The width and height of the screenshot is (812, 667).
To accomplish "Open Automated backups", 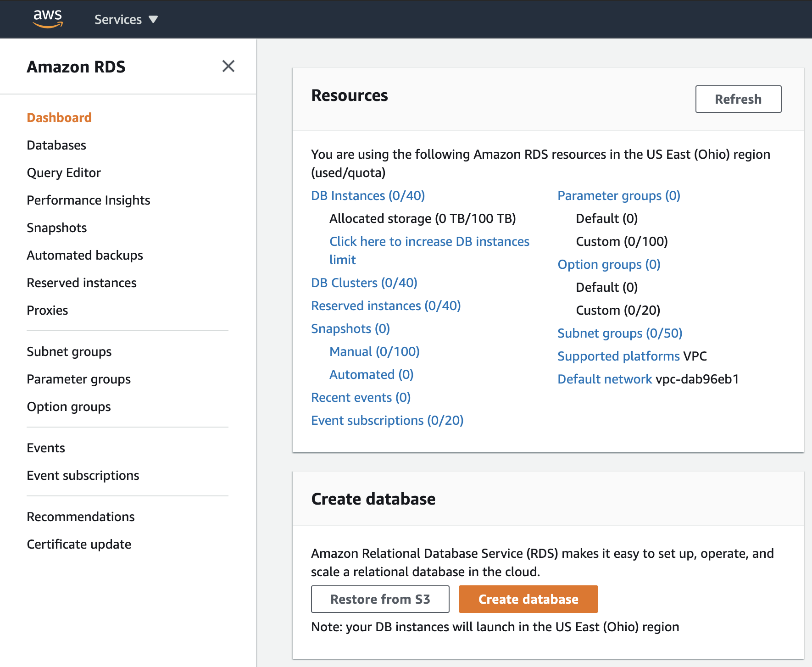I will 84,255.
